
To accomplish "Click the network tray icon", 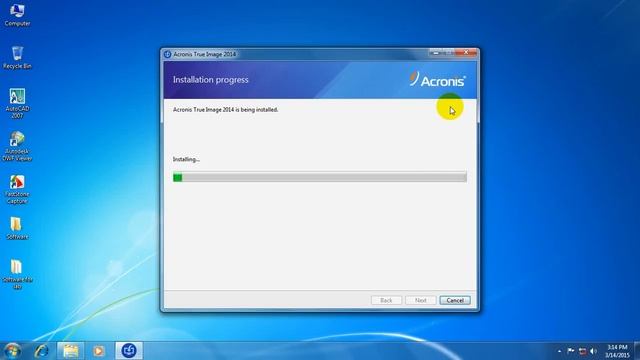I will [582, 351].
